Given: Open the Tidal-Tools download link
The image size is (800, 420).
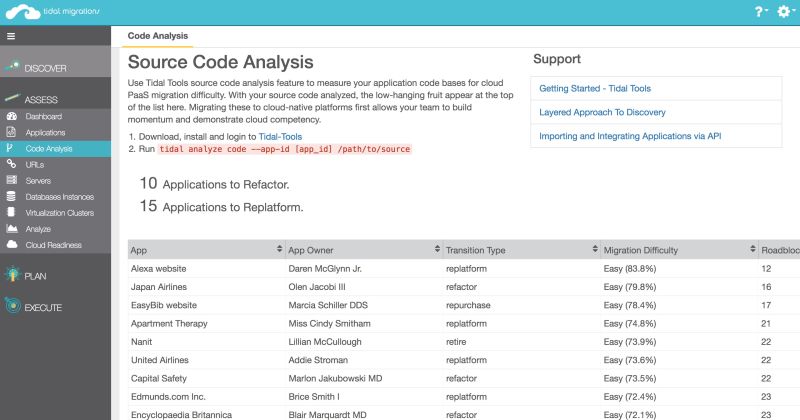Looking at the screenshot, I should point(280,137).
